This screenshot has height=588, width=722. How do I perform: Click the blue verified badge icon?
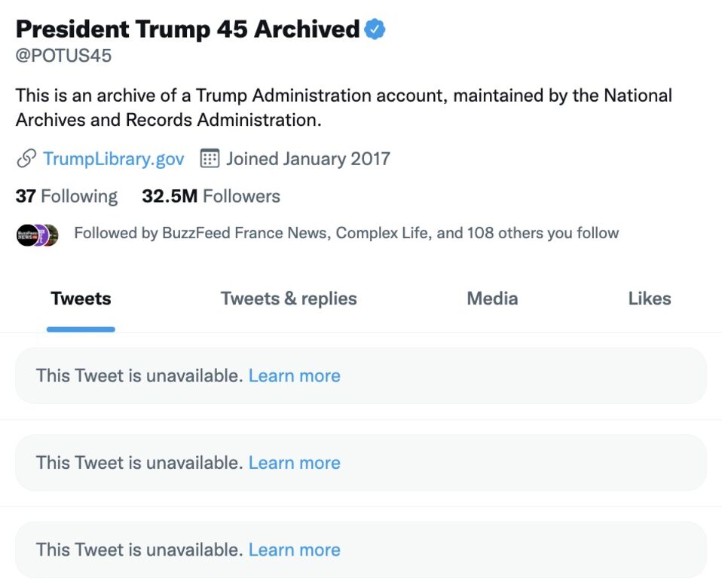point(375,29)
